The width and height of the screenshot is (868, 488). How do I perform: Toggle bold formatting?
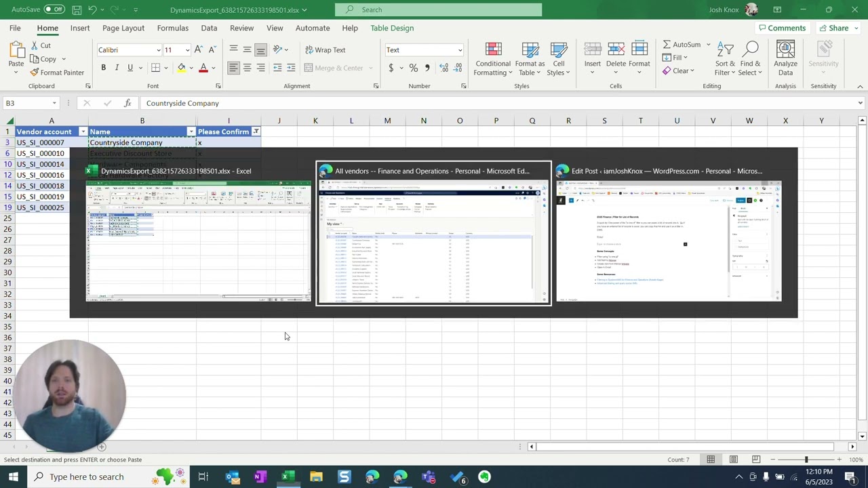[103, 68]
